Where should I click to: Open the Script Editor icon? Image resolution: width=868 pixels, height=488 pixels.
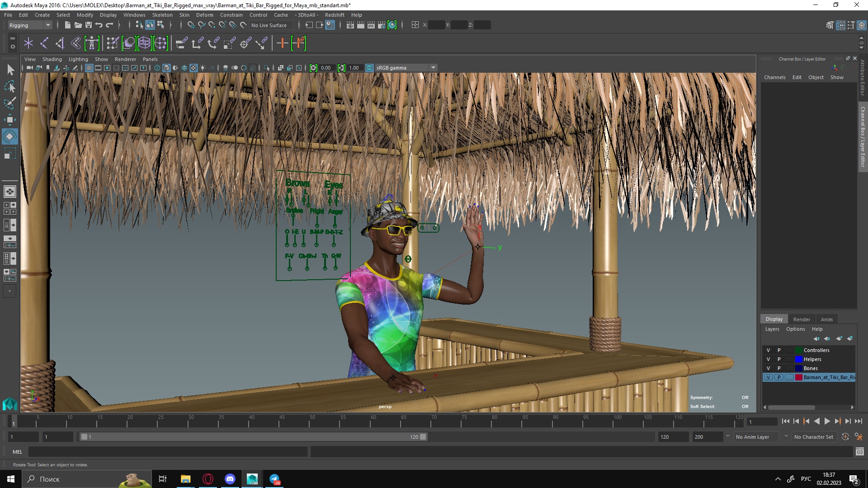[x=859, y=451]
